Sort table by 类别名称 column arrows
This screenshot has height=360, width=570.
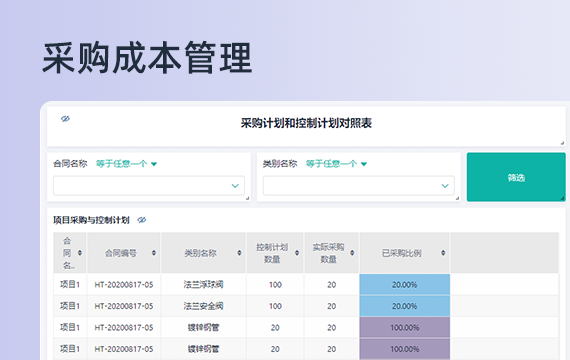(x=239, y=253)
